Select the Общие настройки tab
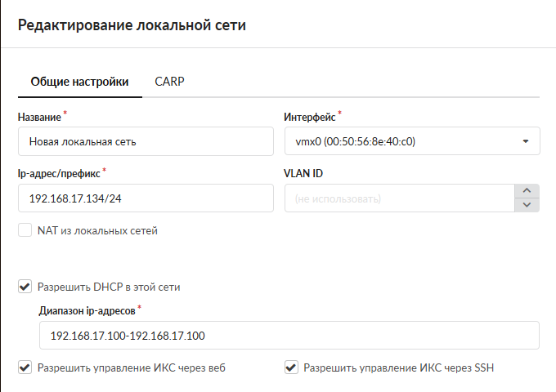The height and width of the screenshot is (392, 556). [80, 82]
